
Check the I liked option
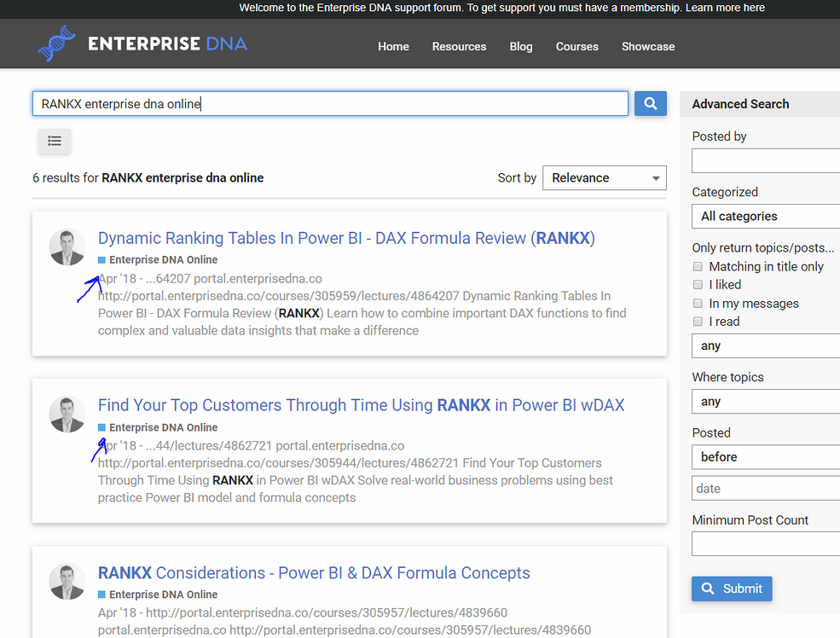[698, 285]
